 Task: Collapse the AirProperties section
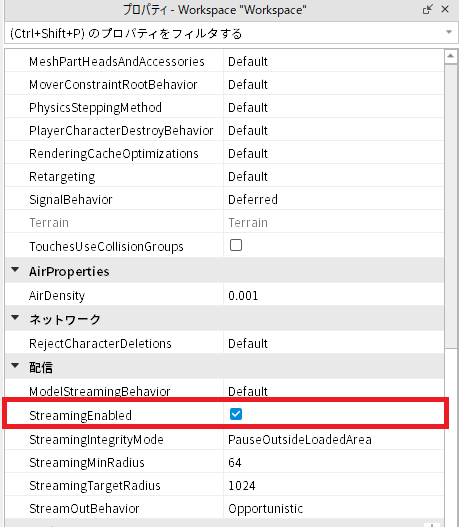[15, 270]
